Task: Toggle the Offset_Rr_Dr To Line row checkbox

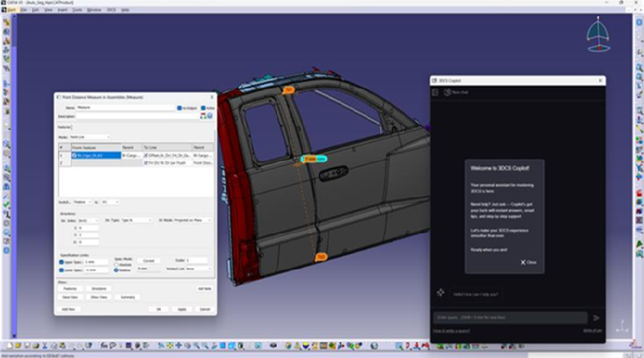Action: (146, 155)
